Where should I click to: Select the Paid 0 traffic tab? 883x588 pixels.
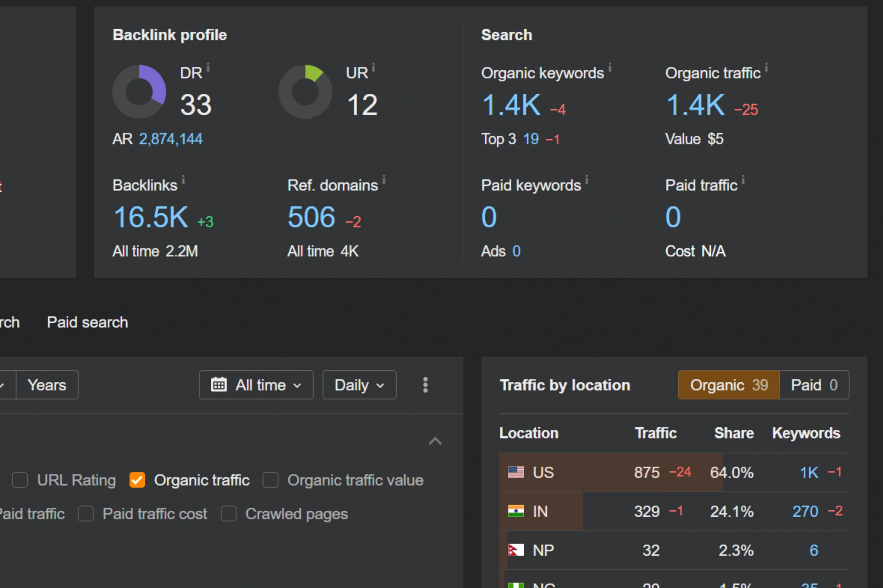[814, 385]
